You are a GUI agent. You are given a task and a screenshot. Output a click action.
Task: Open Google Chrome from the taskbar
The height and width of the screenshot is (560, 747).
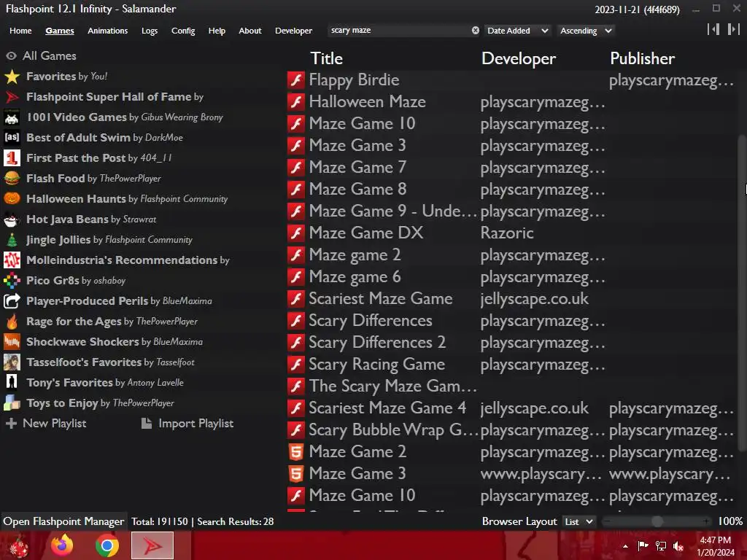click(x=107, y=545)
